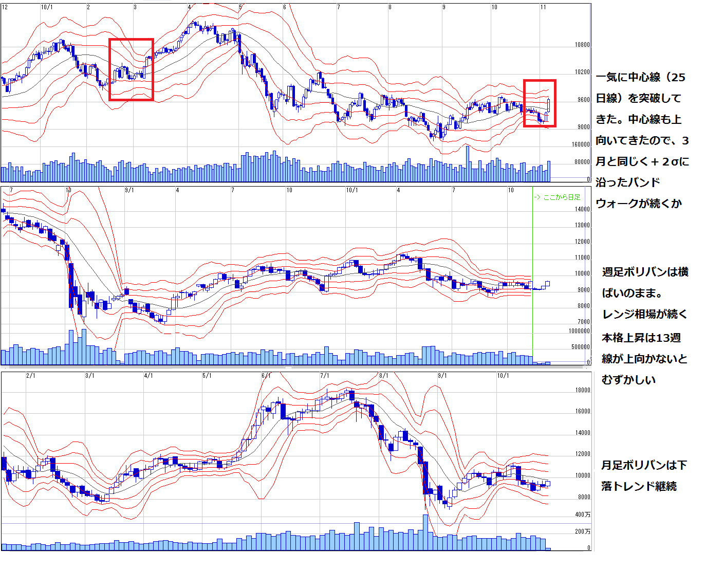This screenshot has width=705, height=588.
Task: Click the "10/1" date label on the top chart
Action: 46,7
